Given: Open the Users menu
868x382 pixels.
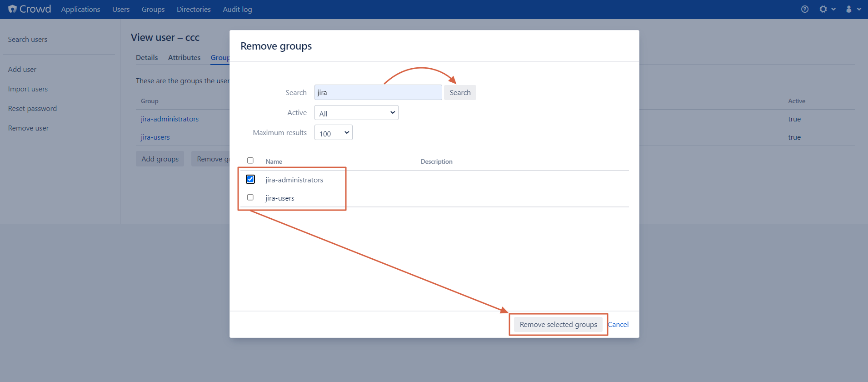Looking at the screenshot, I should [x=121, y=9].
